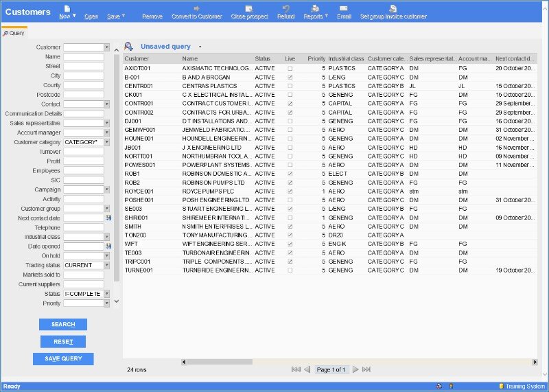This screenshot has height=392, width=549.
Task: Click into the Postcode input field
Action: [x=84, y=95]
